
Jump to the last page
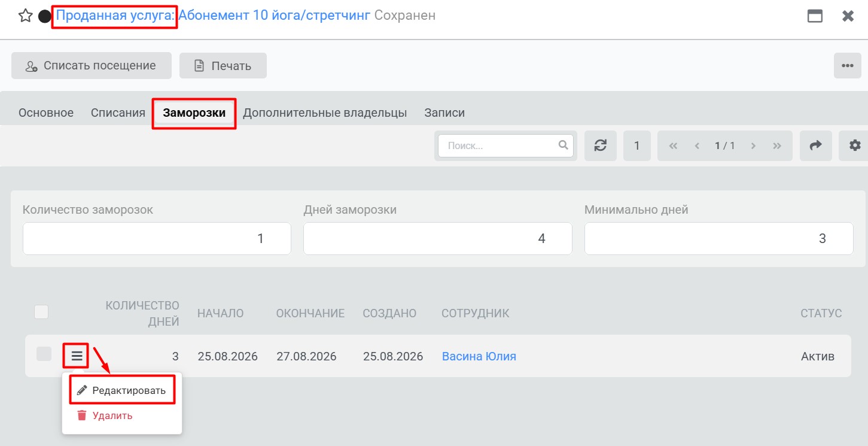point(777,145)
